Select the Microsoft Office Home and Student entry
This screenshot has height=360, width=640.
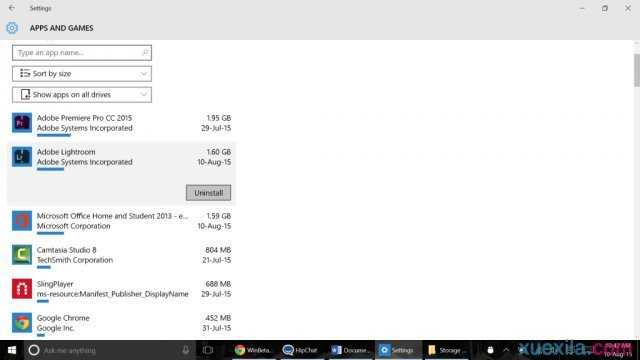[x=121, y=221]
